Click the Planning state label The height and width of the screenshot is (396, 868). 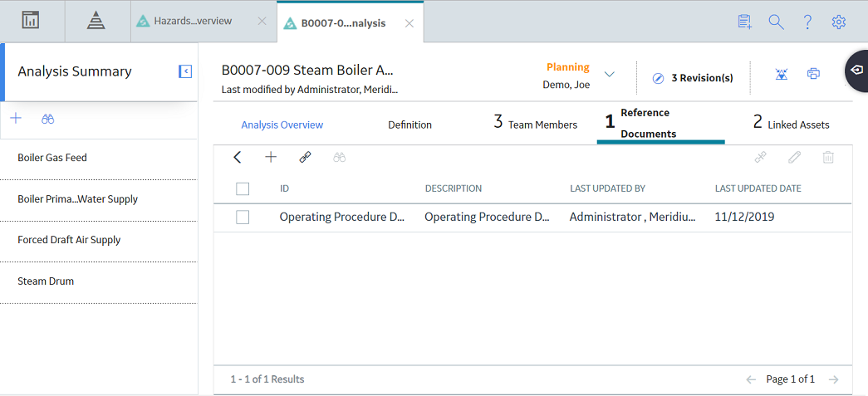[568, 67]
